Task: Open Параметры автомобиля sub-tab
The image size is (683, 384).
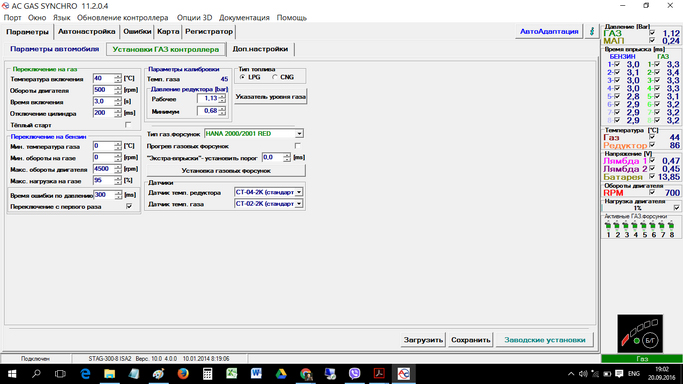Action: (54, 49)
